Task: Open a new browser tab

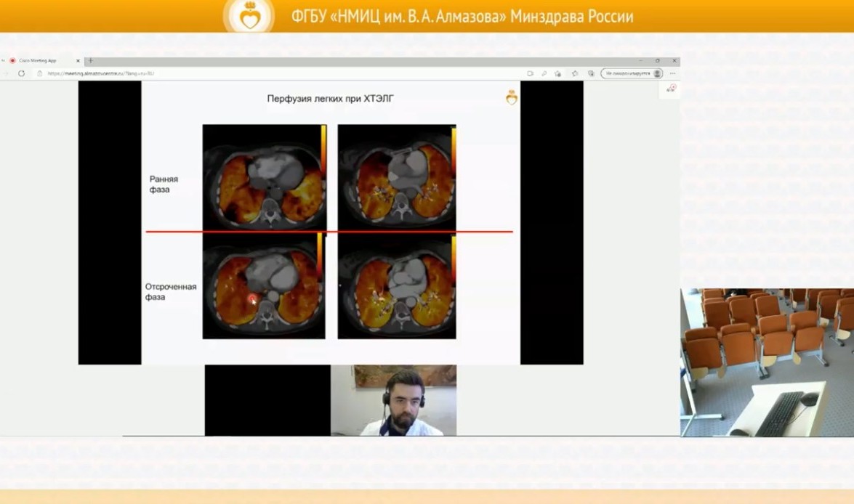Action: click(x=90, y=61)
